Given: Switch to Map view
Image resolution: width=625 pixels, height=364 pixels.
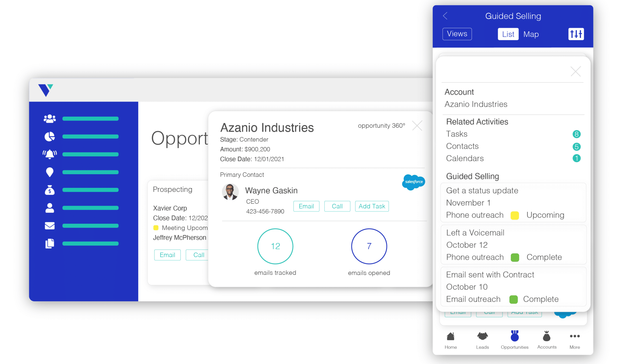Looking at the screenshot, I should (531, 34).
